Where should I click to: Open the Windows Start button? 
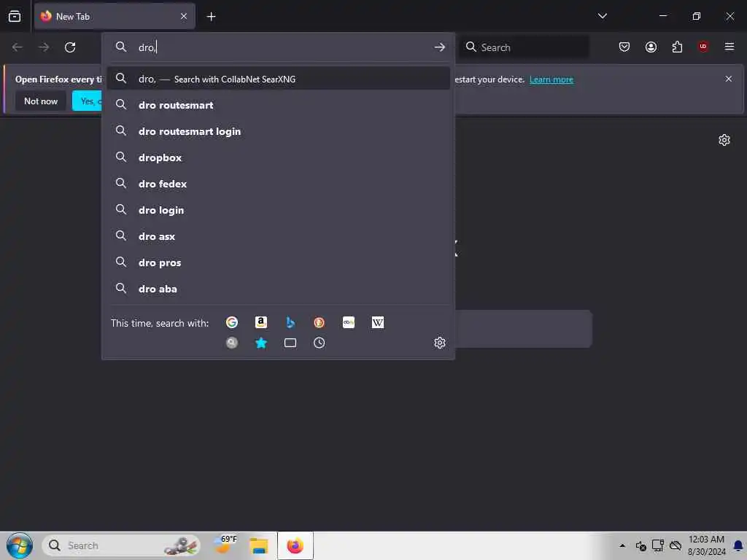coord(19,545)
